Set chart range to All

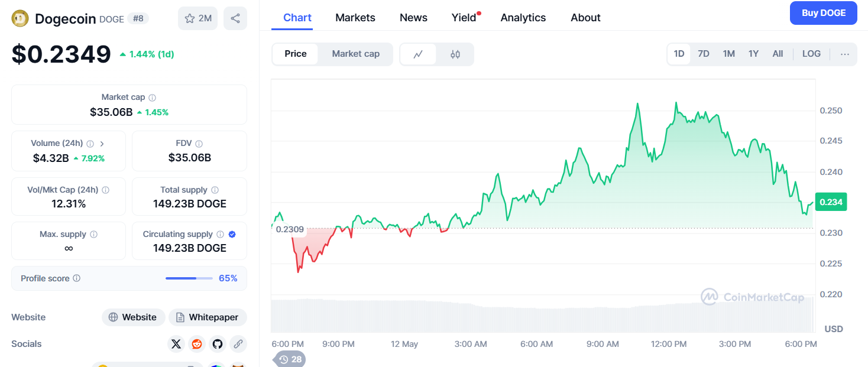(x=778, y=54)
